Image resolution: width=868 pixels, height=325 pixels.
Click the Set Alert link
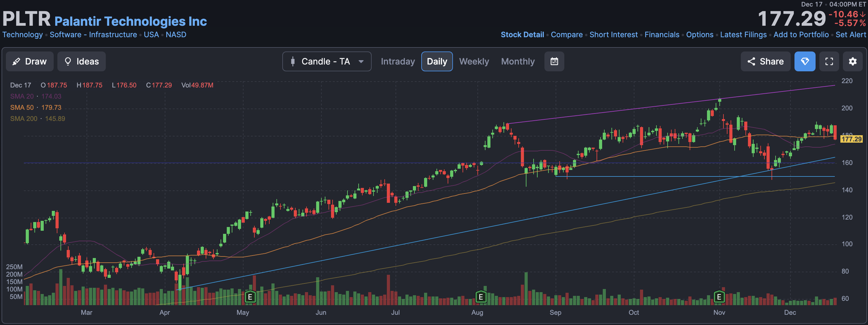click(x=851, y=35)
